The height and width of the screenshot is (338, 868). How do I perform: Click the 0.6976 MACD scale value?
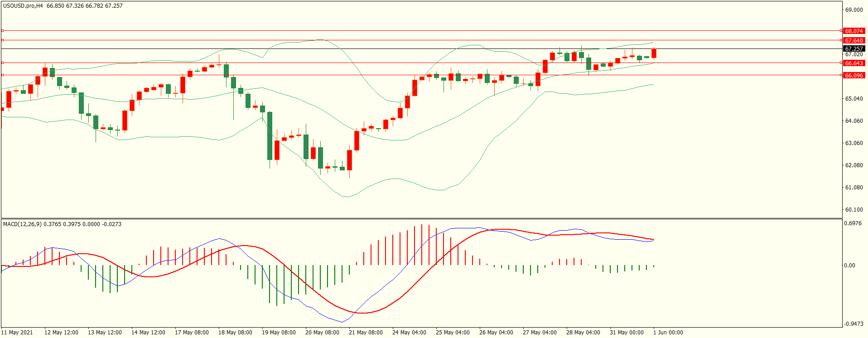coord(853,224)
